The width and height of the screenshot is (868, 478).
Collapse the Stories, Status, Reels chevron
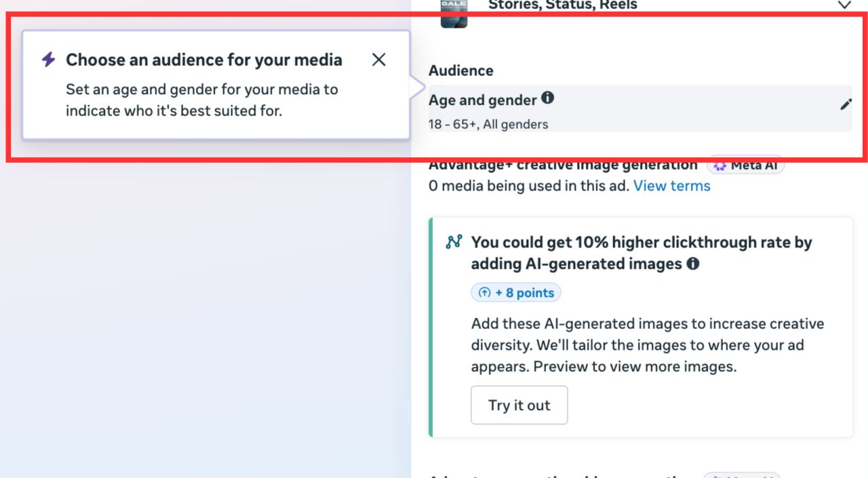(844, 5)
